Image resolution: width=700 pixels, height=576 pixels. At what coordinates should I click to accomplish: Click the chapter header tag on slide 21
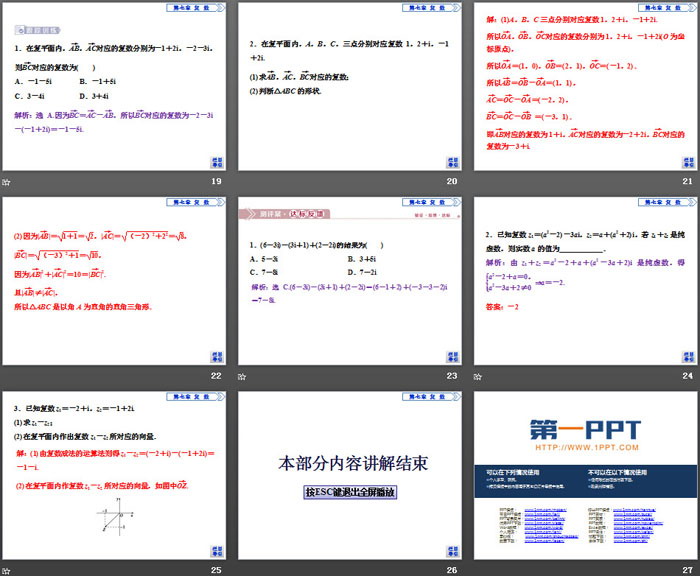tap(667, 8)
